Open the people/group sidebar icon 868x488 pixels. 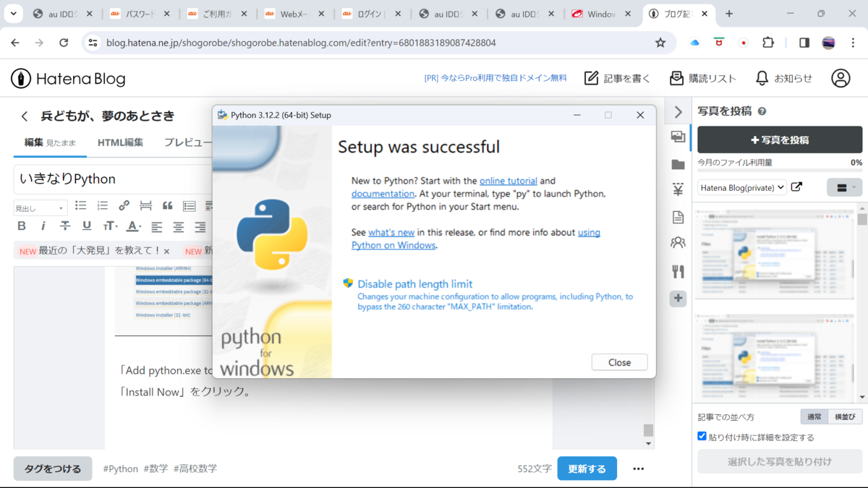[x=678, y=243]
